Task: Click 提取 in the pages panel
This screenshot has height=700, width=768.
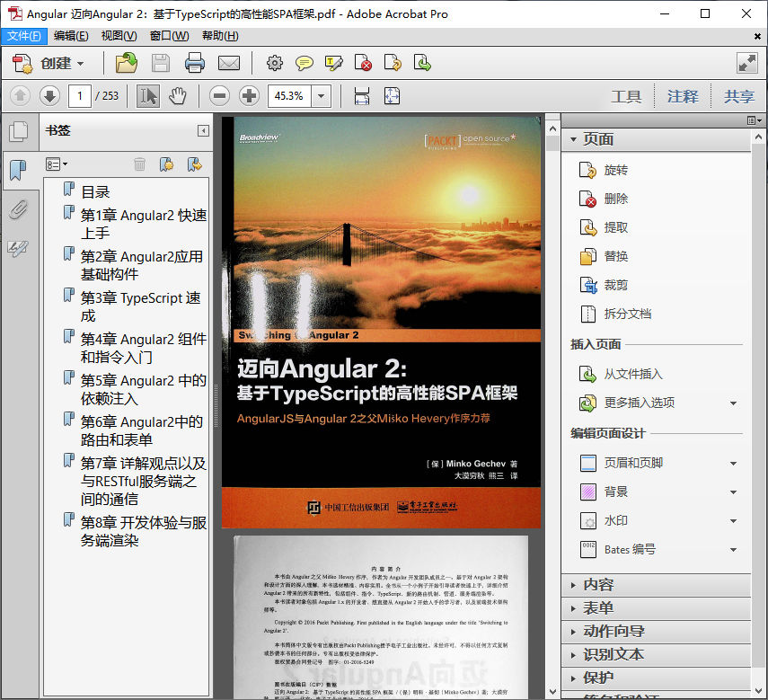Action: click(x=604, y=227)
